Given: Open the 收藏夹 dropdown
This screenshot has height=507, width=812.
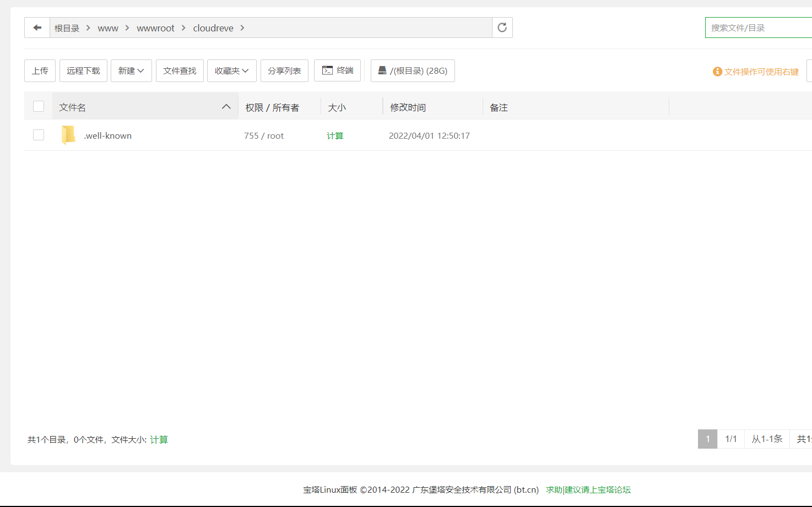Looking at the screenshot, I should (231, 70).
